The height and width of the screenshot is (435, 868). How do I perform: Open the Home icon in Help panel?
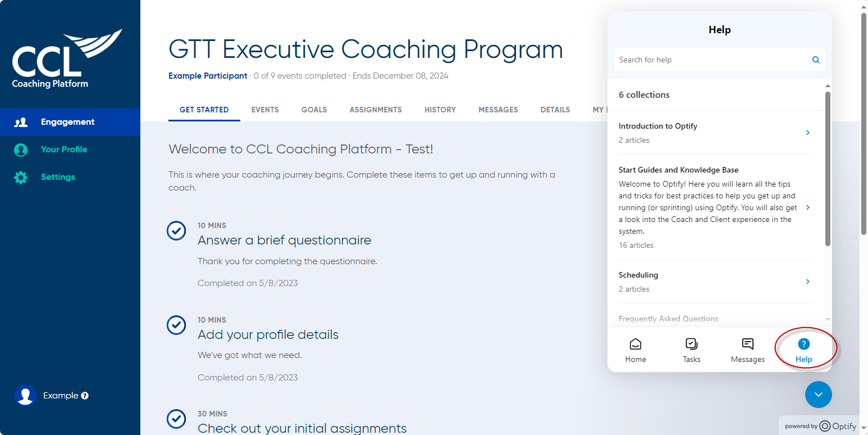click(635, 348)
